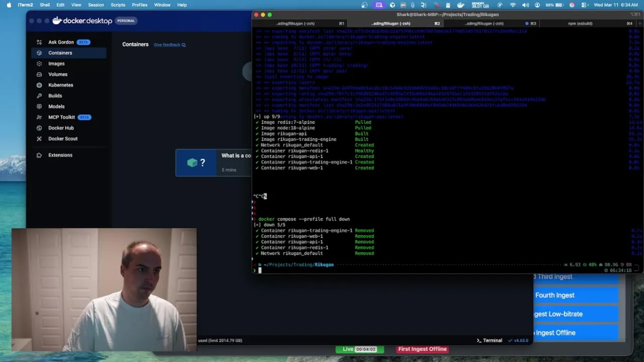Screen dimensions: 644x362
Task: Open the iTerm2 application menu
Action: [25, 5]
